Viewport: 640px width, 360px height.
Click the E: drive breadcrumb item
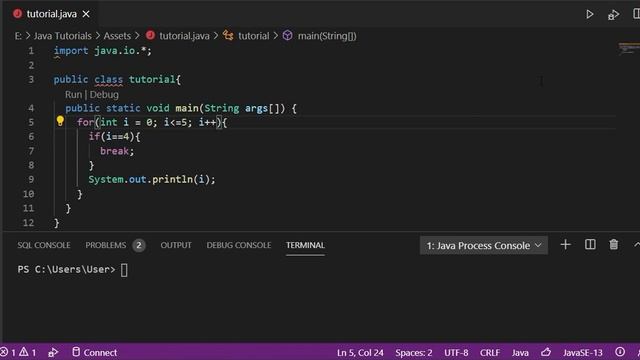[x=18, y=36]
